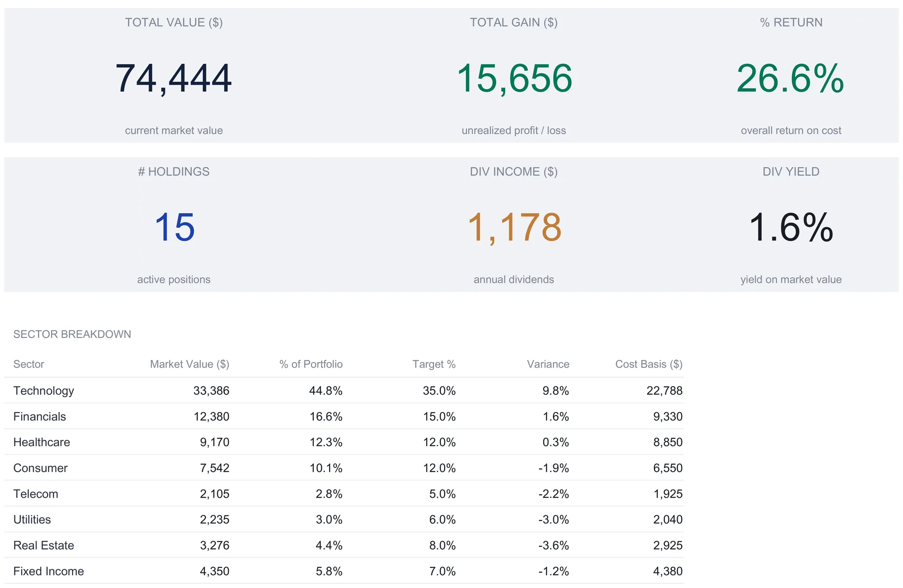Click the total gain 15,656 value
903x588 pixels.
coord(514,79)
